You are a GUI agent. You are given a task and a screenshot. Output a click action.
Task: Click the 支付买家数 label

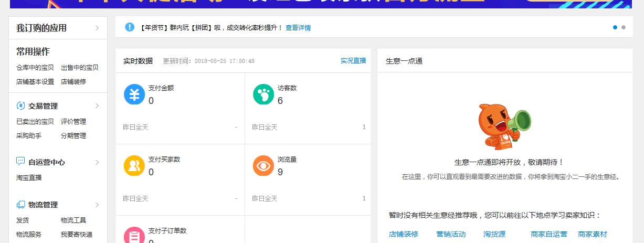click(164, 160)
